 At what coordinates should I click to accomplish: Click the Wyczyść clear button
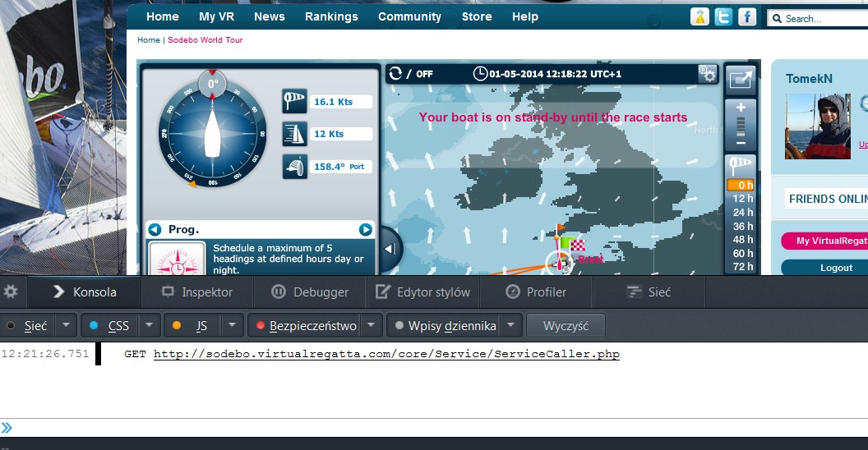[x=566, y=326]
